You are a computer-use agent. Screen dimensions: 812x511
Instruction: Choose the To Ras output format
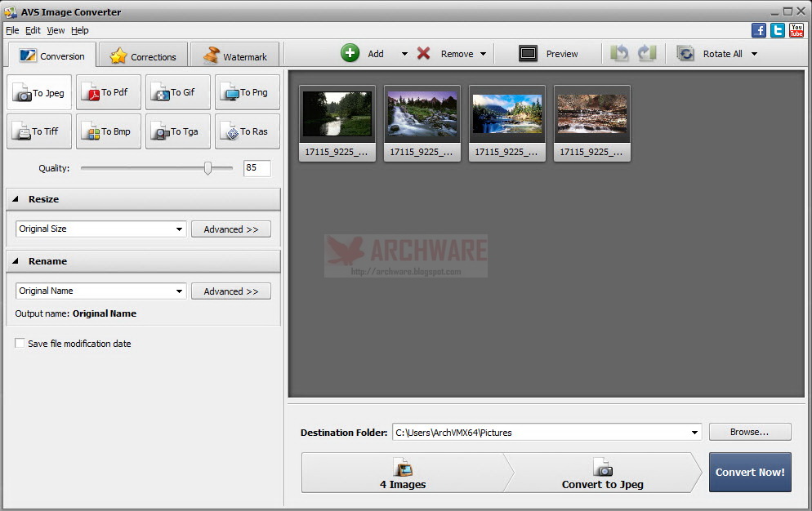(x=247, y=131)
